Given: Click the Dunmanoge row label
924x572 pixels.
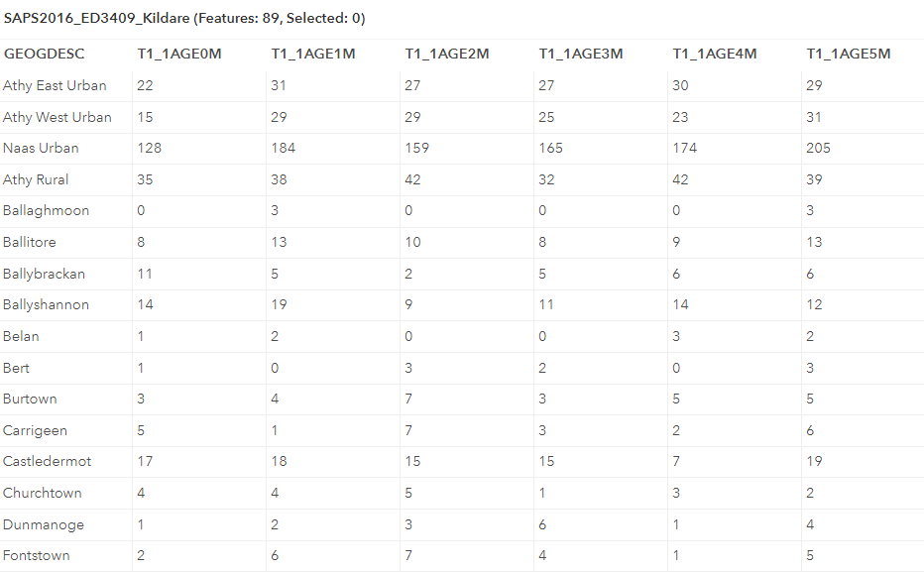Looking at the screenshot, I should click(x=44, y=524).
